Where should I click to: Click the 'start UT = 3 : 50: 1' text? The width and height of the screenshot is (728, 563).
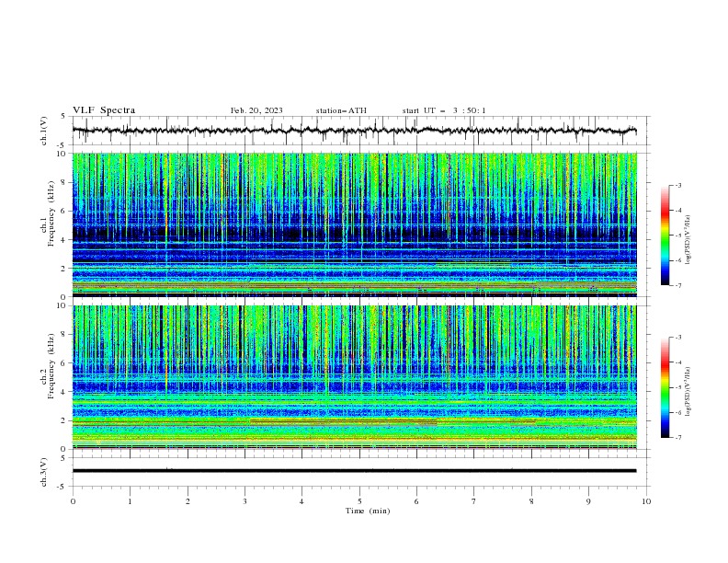pyautogui.click(x=444, y=110)
